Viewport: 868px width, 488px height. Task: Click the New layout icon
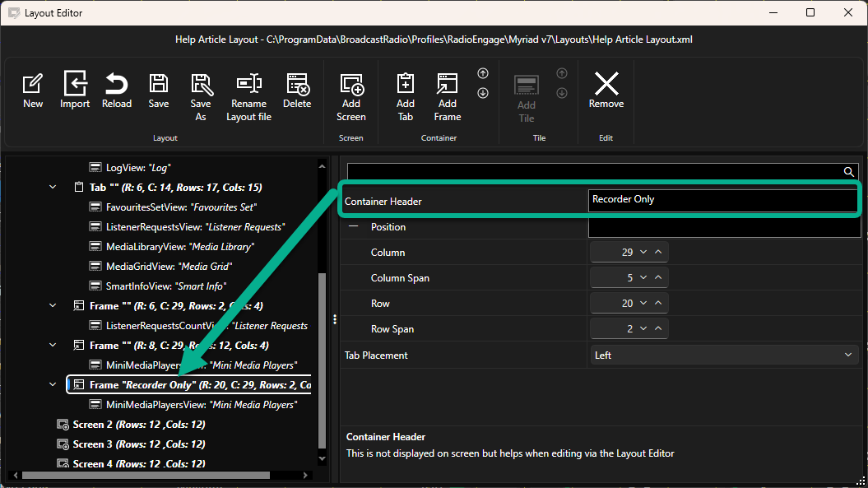[x=33, y=91]
